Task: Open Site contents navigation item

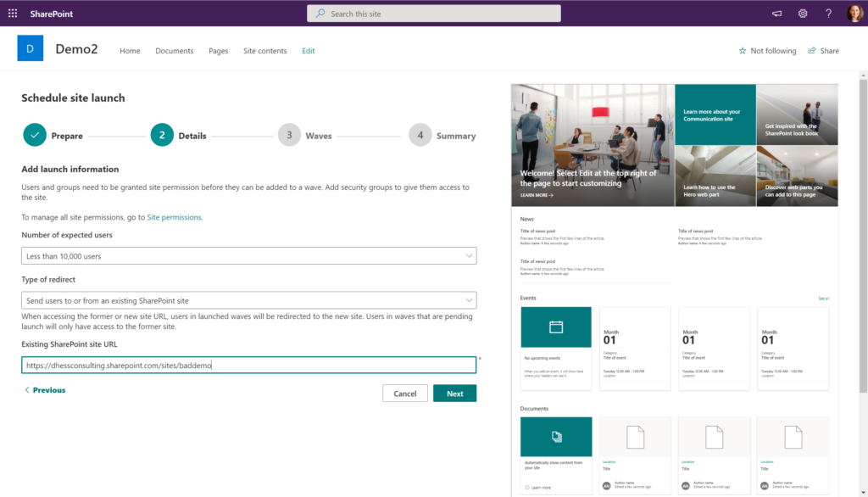Action: click(x=265, y=50)
